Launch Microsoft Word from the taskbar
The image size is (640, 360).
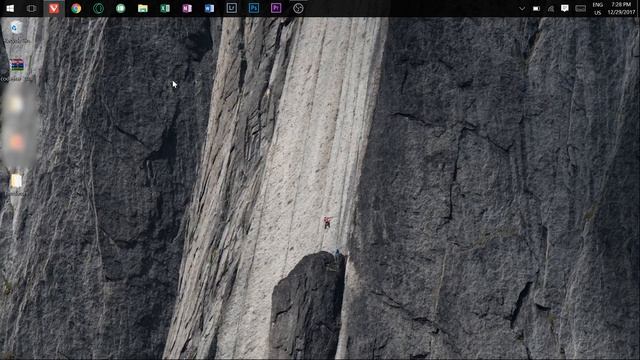tap(209, 8)
